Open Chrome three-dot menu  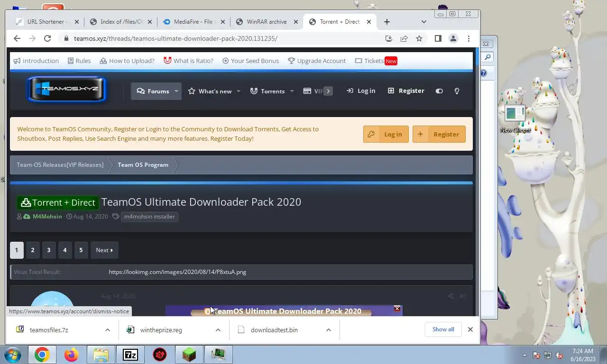pyautogui.click(x=469, y=38)
